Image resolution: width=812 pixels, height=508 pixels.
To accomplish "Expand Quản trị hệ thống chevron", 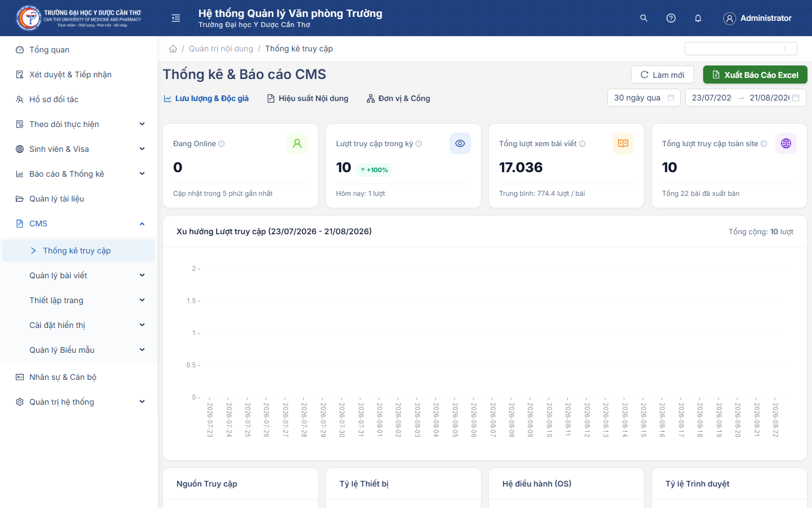I will point(142,402).
